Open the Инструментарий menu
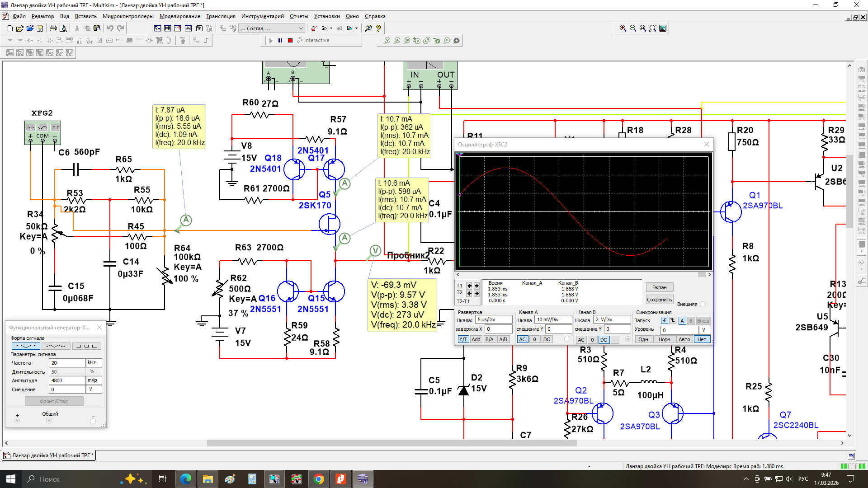The image size is (868, 488). [262, 16]
